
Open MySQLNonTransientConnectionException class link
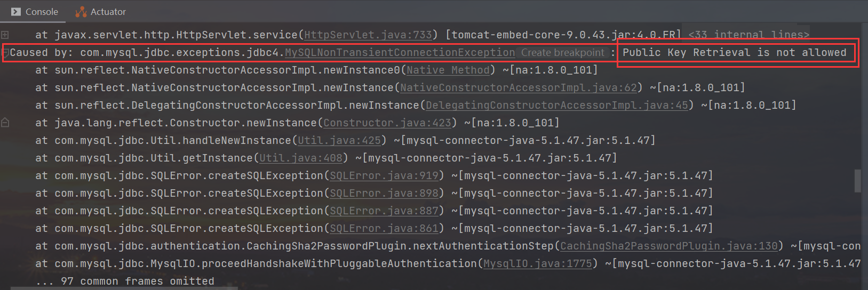(400, 53)
